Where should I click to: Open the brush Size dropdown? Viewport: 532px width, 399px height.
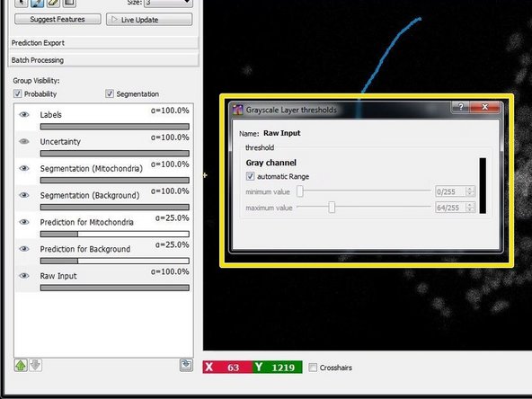tap(169, 3)
